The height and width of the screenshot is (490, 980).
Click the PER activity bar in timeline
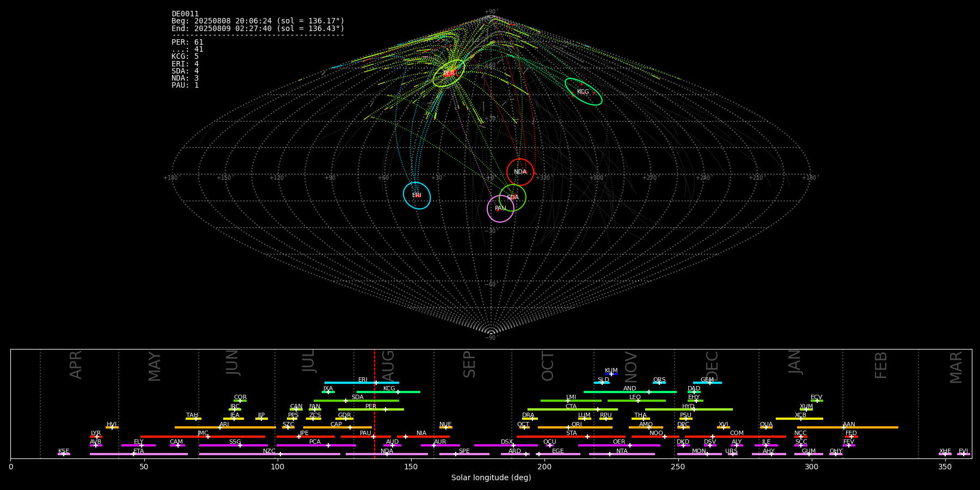(371, 409)
